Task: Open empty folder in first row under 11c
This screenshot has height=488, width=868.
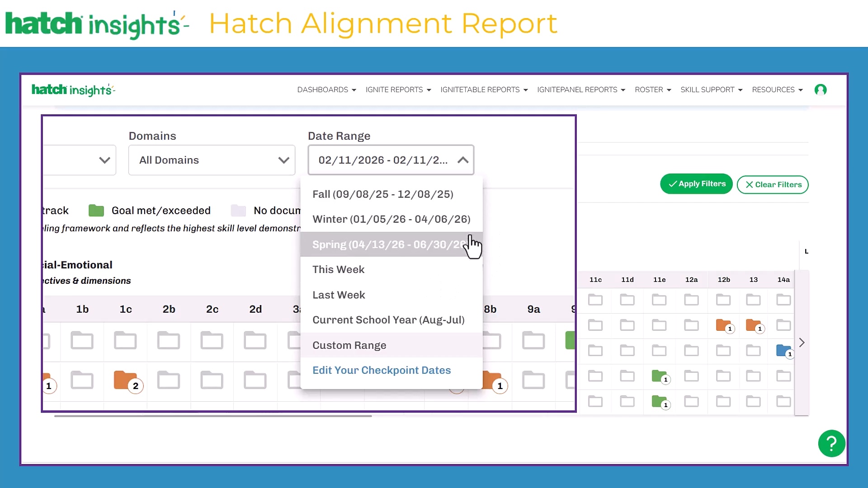Action: click(595, 299)
